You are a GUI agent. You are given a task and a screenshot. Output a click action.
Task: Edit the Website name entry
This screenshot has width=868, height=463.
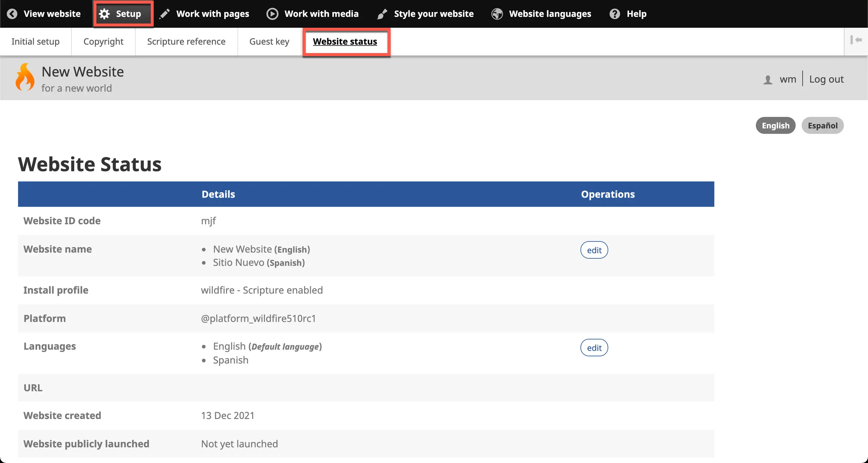[594, 250]
